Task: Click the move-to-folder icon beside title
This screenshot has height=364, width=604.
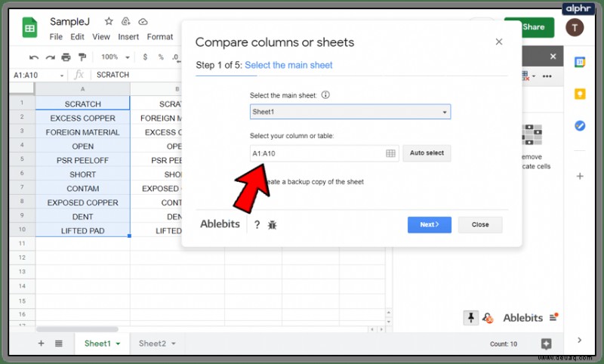Action: (x=126, y=21)
